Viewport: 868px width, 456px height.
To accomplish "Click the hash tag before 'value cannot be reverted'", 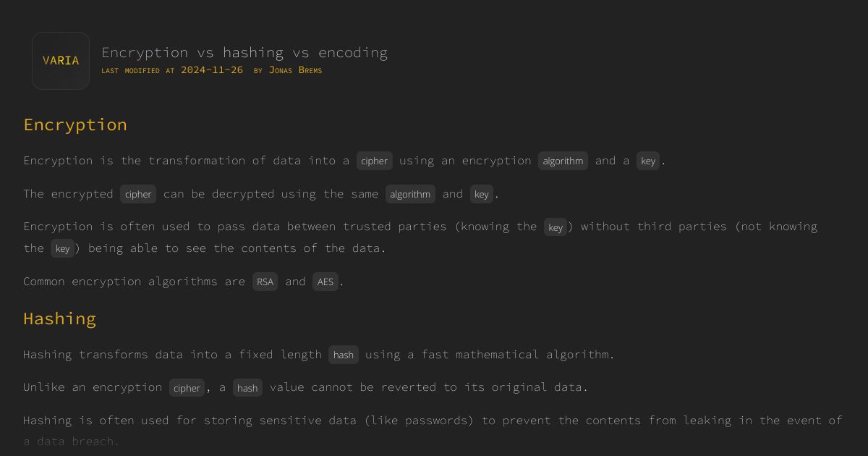I will [x=247, y=388].
